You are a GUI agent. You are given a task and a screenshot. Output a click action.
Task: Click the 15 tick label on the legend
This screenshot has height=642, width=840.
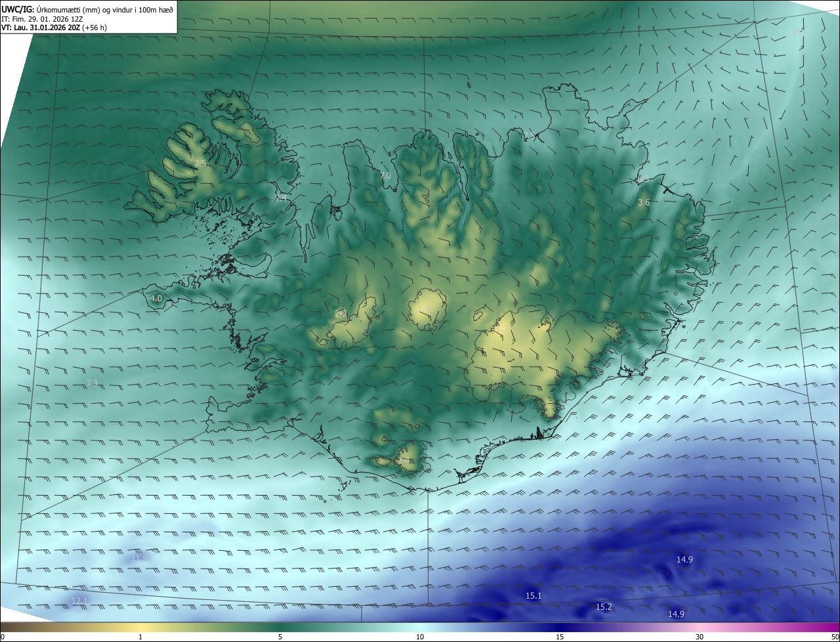point(560,637)
